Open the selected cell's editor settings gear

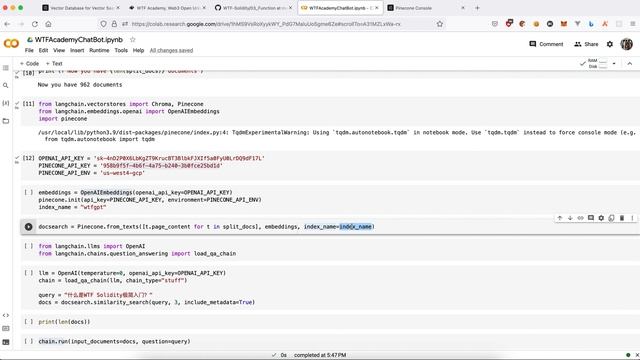601,218
